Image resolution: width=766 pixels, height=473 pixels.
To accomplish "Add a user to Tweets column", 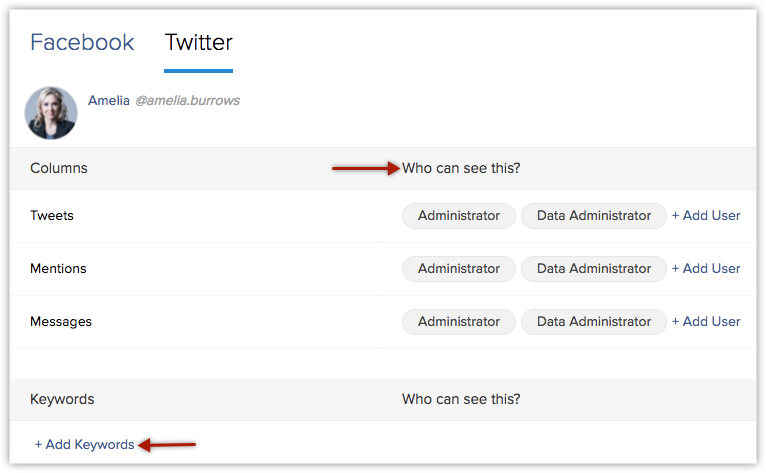I will [706, 215].
